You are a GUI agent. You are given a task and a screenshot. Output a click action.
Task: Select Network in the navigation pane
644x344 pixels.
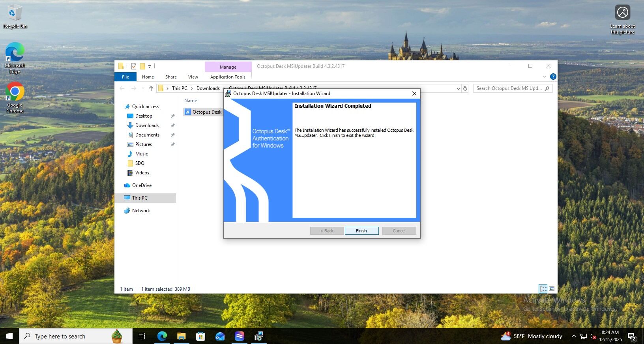[x=141, y=211]
